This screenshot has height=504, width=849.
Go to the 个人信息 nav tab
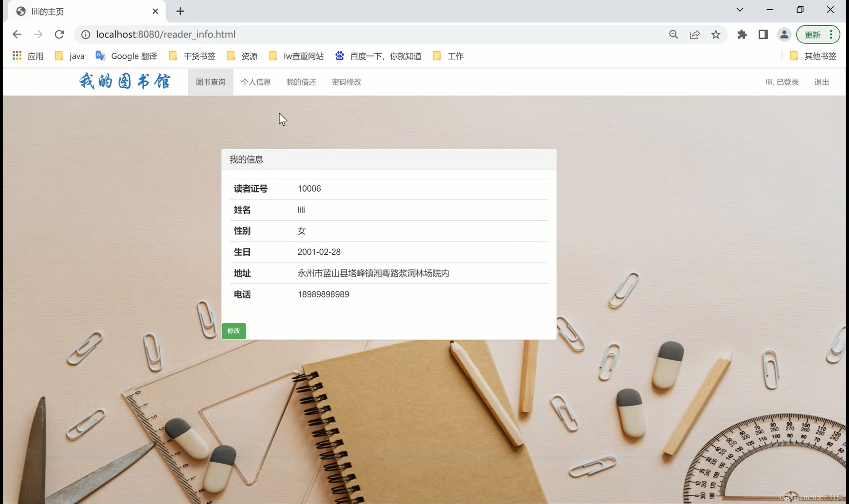tap(256, 82)
